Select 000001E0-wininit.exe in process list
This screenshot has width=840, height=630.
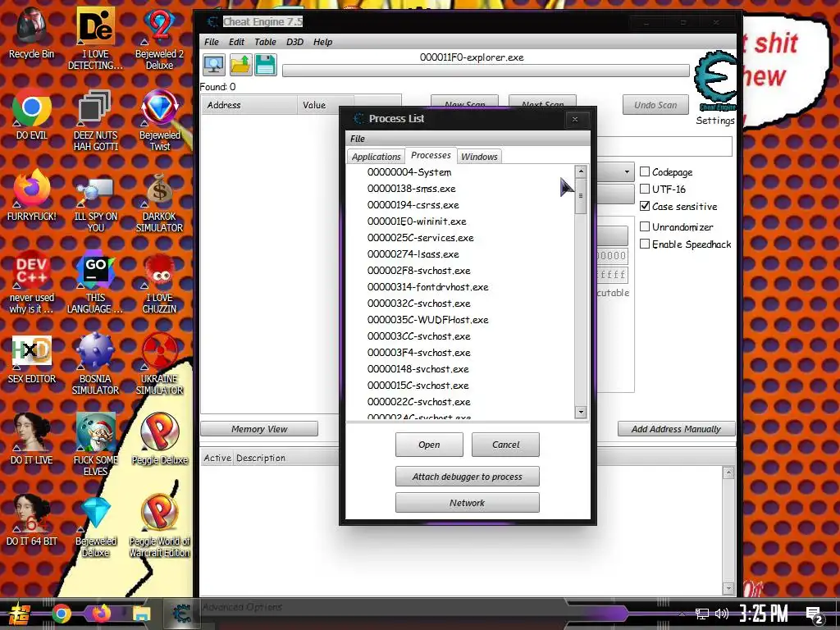click(417, 221)
